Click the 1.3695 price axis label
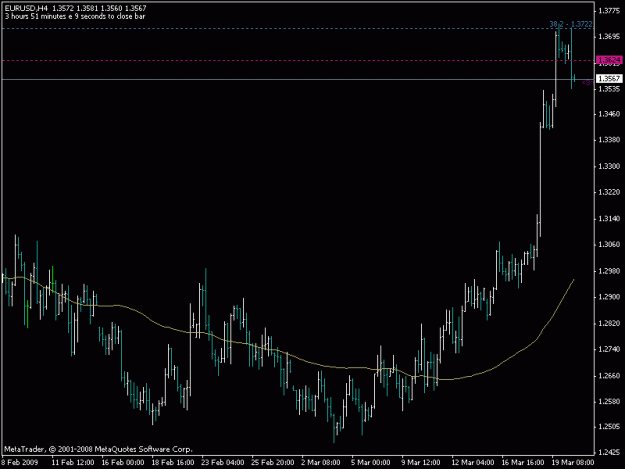The height and width of the screenshot is (469, 625). (x=609, y=37)
